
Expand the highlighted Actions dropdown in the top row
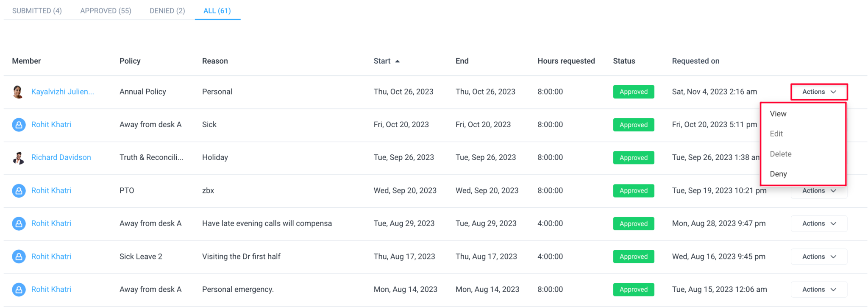pyautogui.click(x=819, y=92)
